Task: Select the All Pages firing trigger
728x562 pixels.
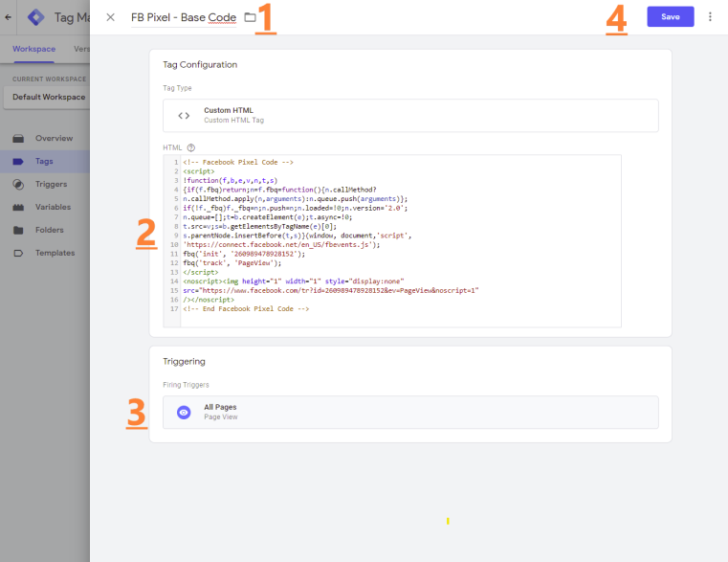Action: (410, 413)
